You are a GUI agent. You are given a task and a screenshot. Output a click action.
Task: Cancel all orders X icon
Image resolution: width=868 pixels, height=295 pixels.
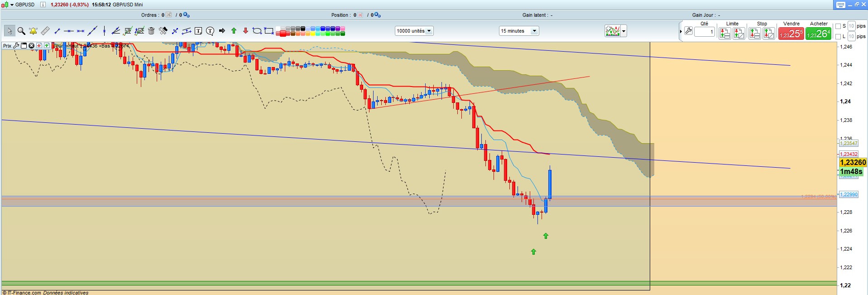(x=169, y=15)
